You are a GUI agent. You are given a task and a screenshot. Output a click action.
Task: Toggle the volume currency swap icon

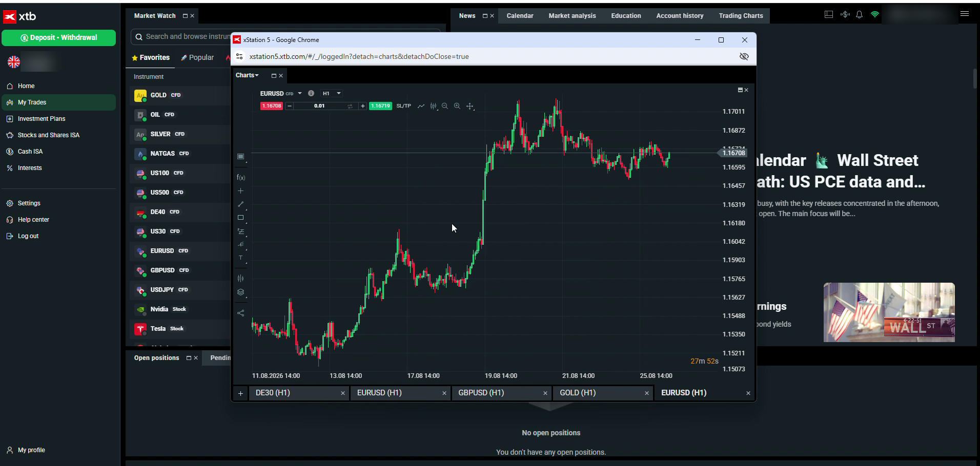[x=350, y=106]
